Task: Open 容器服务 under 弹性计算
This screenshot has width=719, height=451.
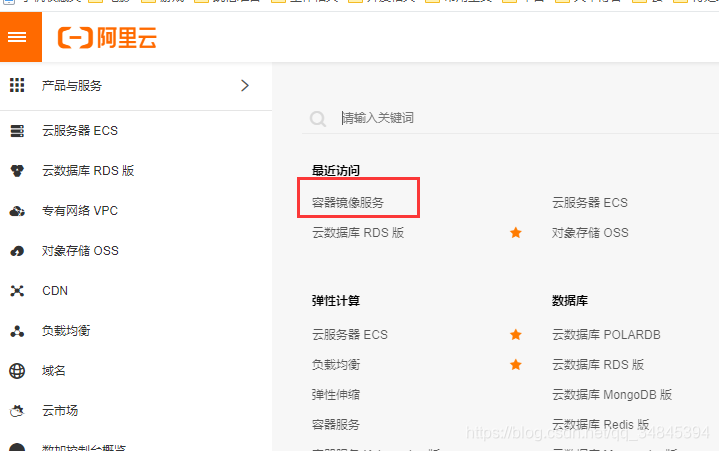Action: (336, 424)
